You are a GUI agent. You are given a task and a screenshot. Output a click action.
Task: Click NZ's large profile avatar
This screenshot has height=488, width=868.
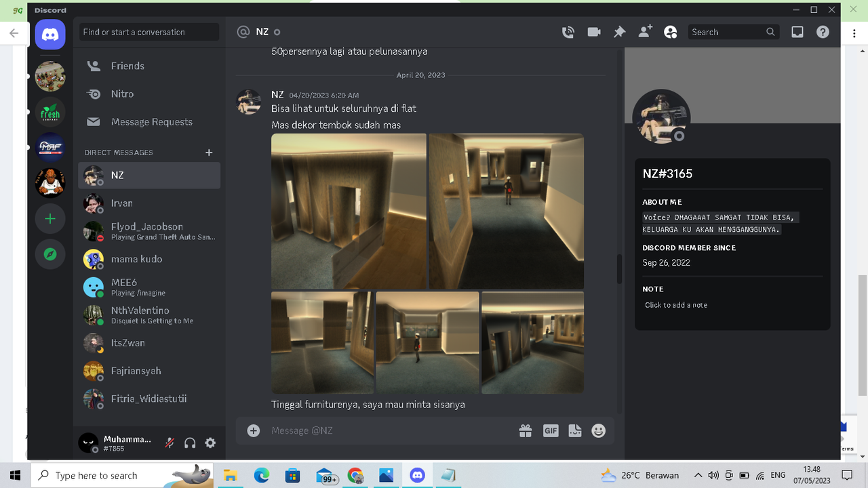click(661, 118)
